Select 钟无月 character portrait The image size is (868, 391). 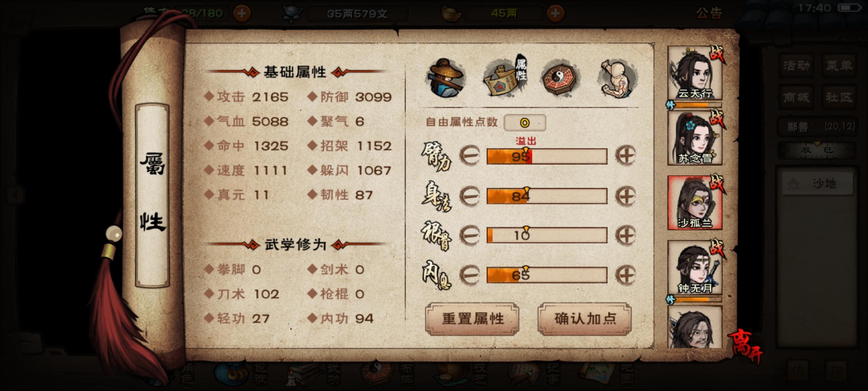click(x=695, y=268)
